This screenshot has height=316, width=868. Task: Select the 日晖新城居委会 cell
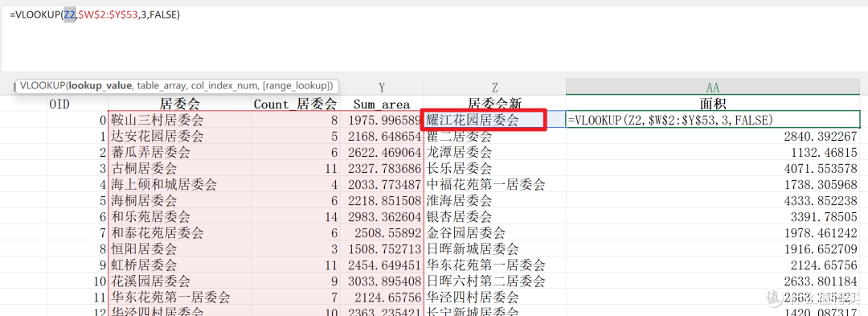(495, 249)
